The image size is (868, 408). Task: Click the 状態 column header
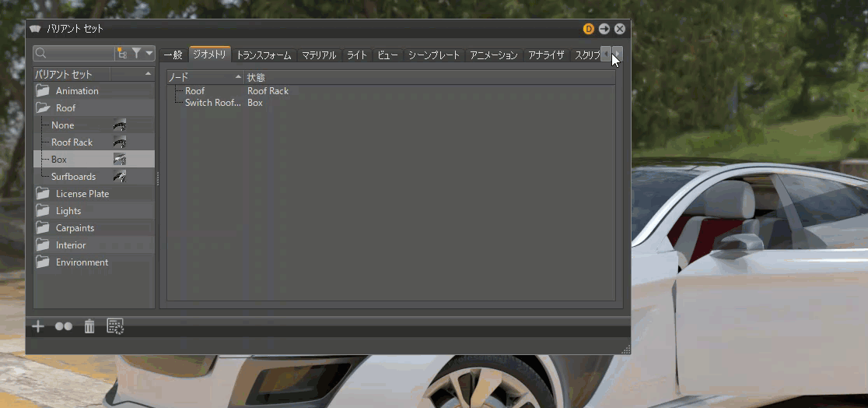point(429,77)
